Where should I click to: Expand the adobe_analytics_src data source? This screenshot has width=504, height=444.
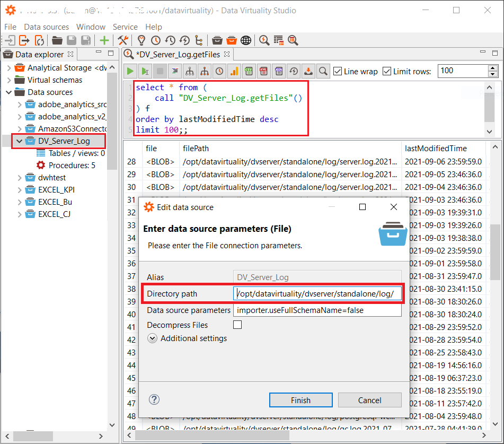(20, 105)
